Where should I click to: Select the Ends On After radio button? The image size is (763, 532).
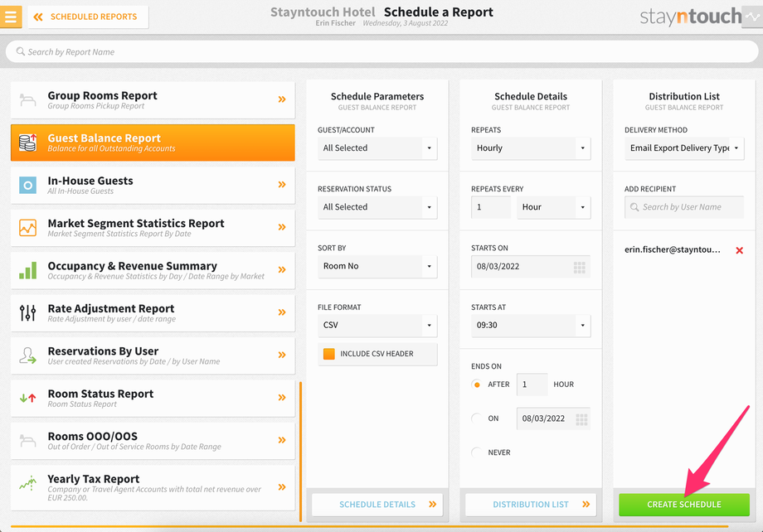click(477, 384)
